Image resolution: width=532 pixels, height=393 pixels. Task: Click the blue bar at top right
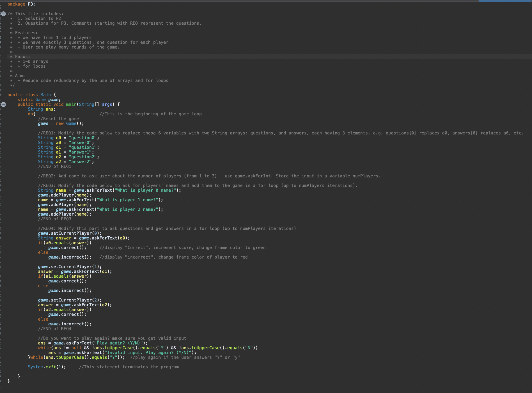[x=505, y=1]
